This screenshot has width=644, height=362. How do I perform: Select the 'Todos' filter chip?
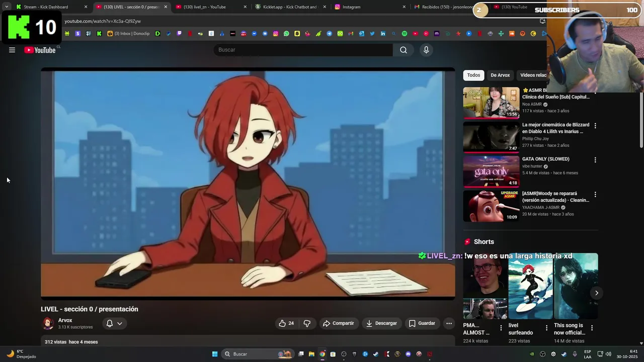coord(473,75)
